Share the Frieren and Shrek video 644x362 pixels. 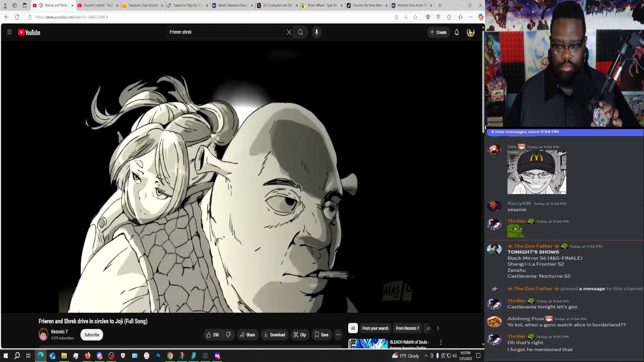[248, 335]
